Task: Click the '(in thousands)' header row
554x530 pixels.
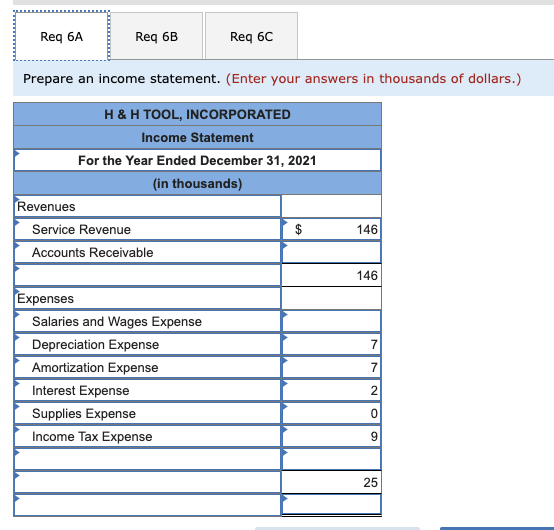Action: point(198,183)
